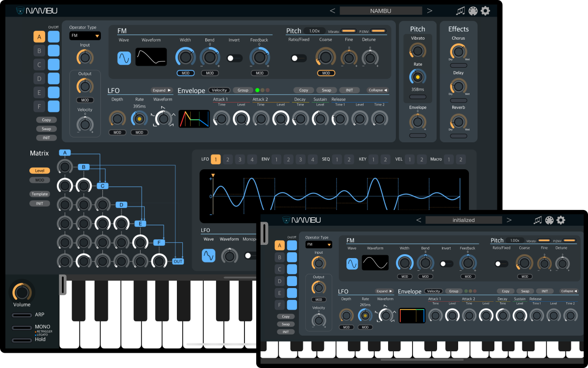Click MOD button under Coarse, NAMBU-preset window

click(326, 73)
